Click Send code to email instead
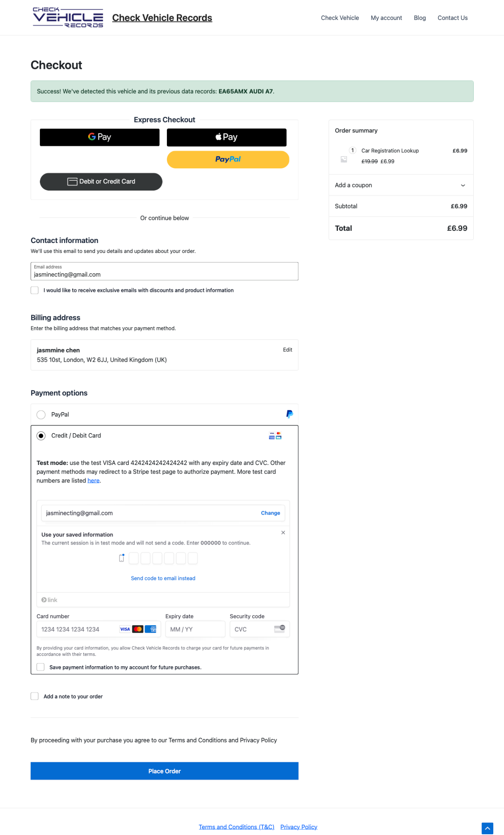The width and height of the screenshot is (504, 835). click(x=163, y=578)
